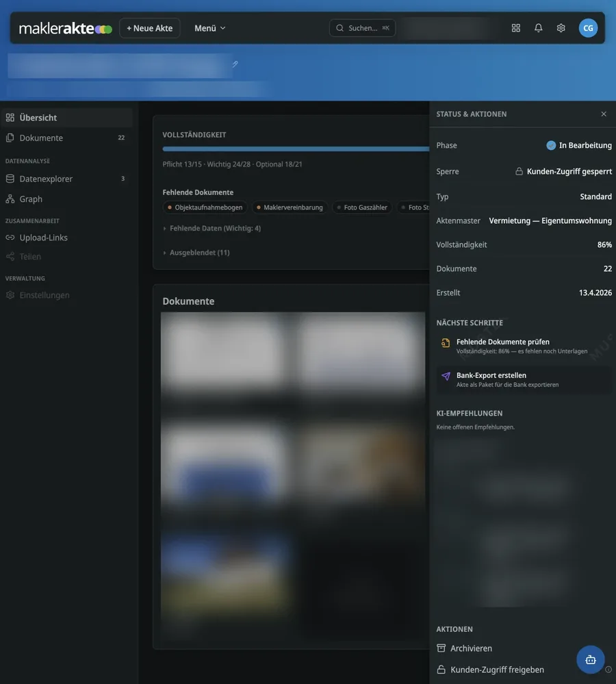This screenshot has width=616, height=684.
Task: Click the Datenexplorer database icon
Action: (x=10, y=179)
